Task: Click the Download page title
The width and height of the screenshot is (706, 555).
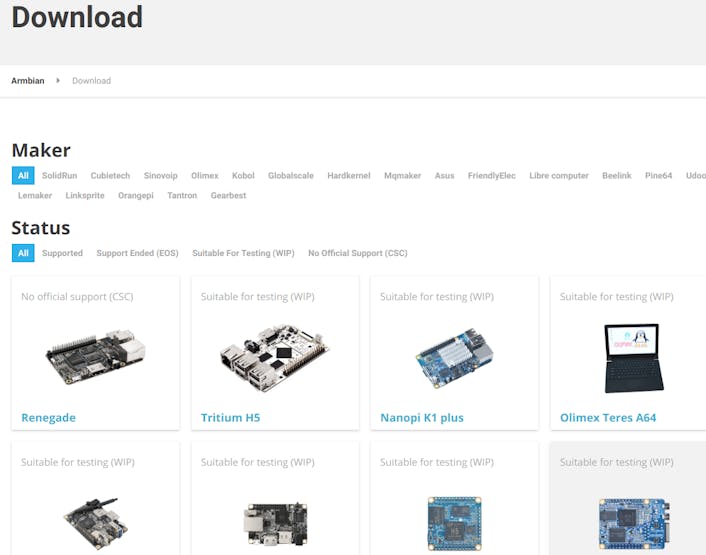Action: [x=77, y=17]
